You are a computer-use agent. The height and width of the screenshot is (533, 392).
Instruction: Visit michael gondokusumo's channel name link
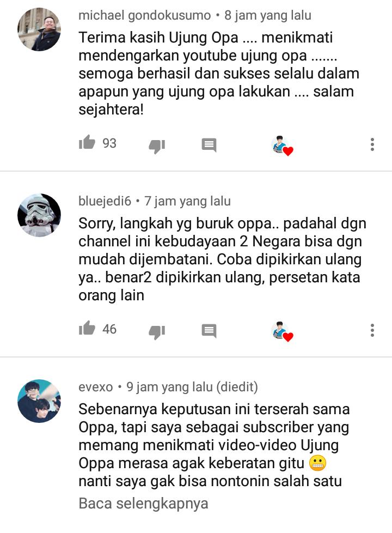click(145, 15)
